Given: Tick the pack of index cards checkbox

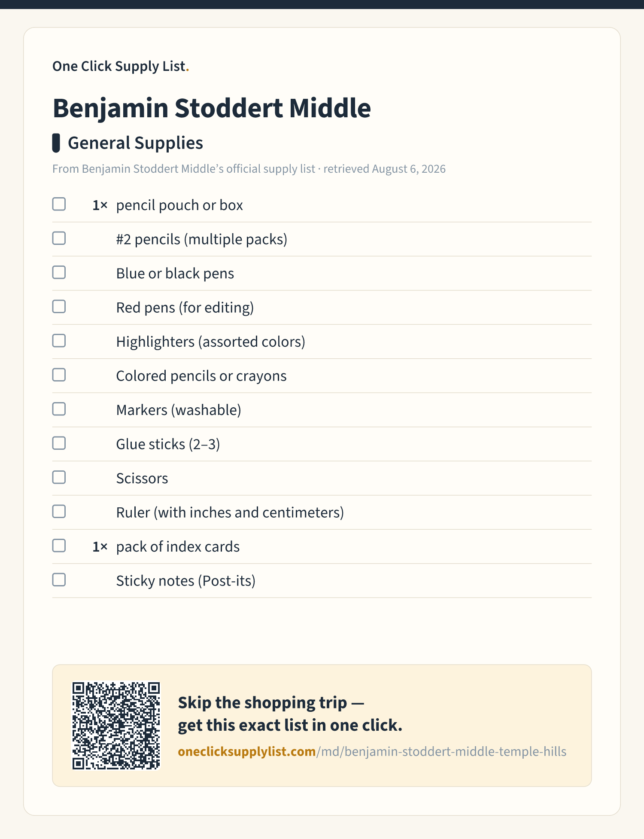Looking at the screenshot, I should click(x=59, y=546).
